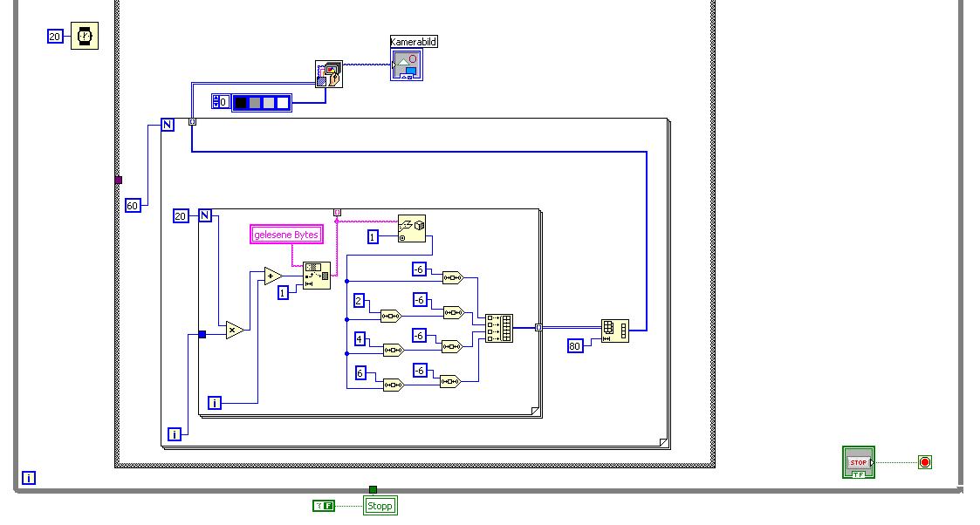Click the STOP boolean button terminal
Screen dimensions: 980x525
858,462
